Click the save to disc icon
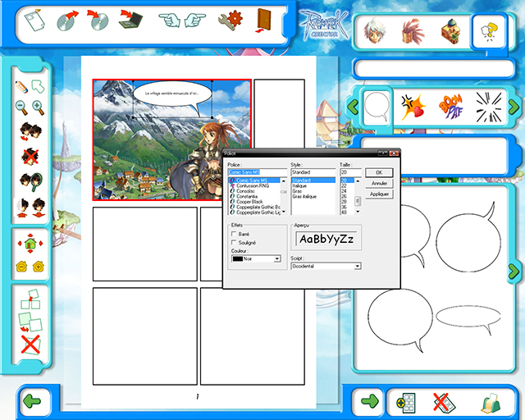The height and width of the screenshot is (420, 525). click(98, 20)
